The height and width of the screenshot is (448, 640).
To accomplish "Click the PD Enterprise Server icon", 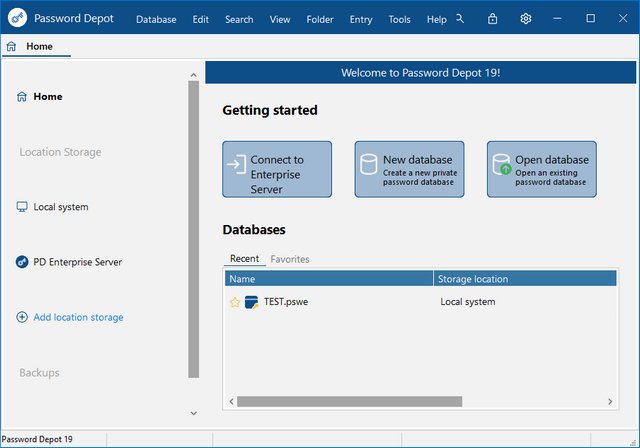I will point(22,262).
